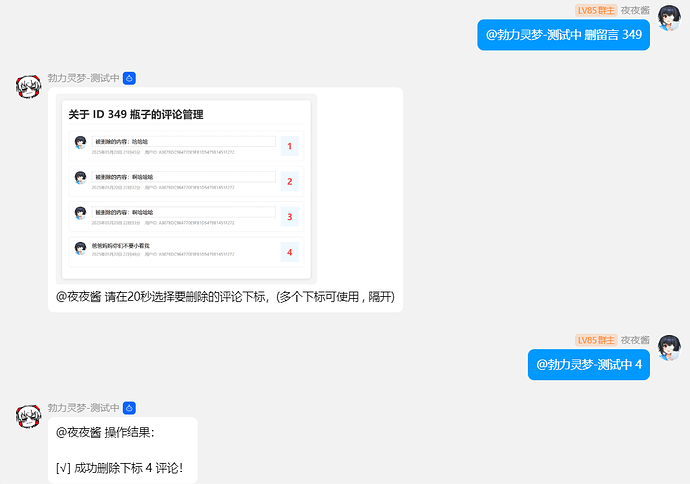Click the comment text in row 4
The width and height of the screenshot is (690, 484).
pos(121,246)
